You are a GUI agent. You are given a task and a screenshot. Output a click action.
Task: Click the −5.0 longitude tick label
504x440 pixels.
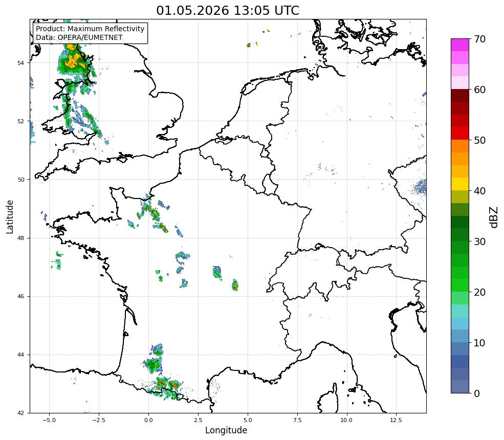point(49,420)
